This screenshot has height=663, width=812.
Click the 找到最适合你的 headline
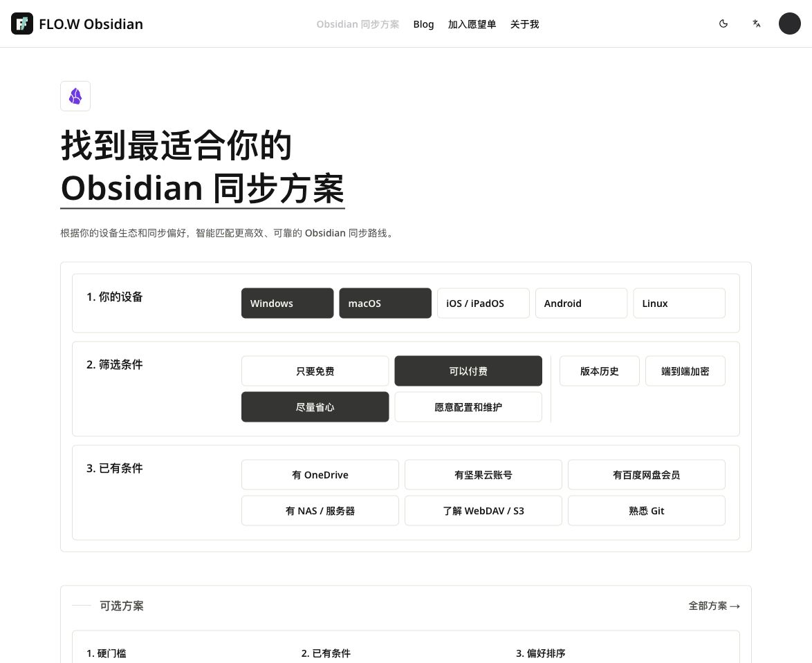click(176, 145)
